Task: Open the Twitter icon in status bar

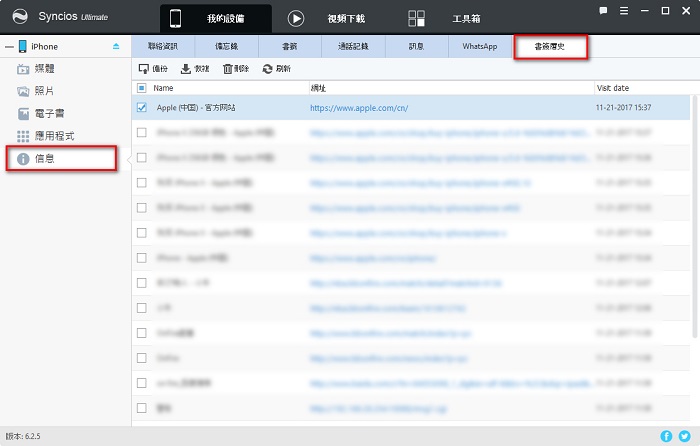Action: (x=684, y=436)
